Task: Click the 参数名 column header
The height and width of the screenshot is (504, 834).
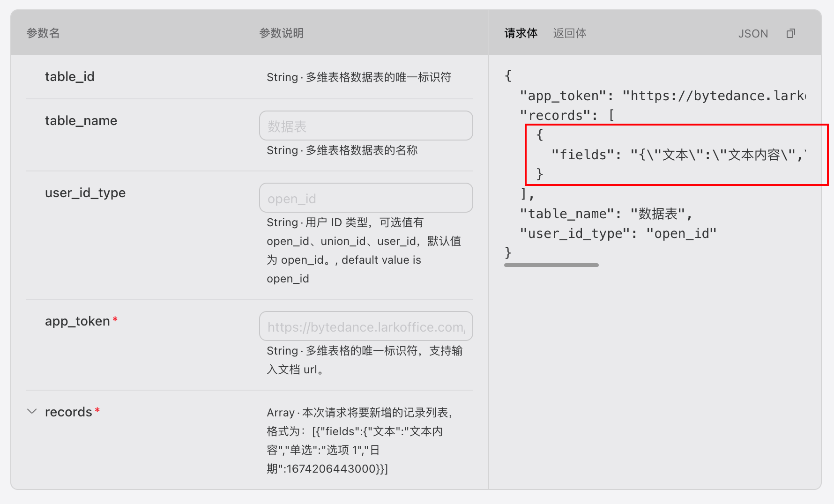Action: click(x=43, y=33)
